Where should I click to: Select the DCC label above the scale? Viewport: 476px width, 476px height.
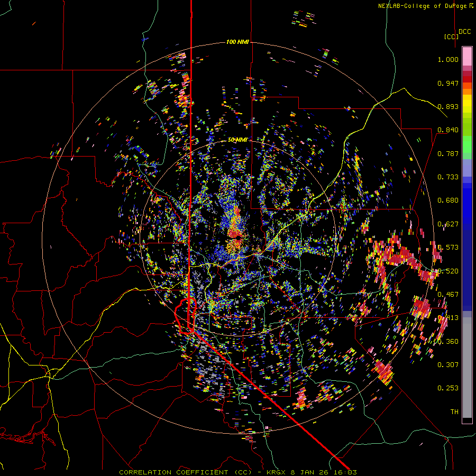tap(465, 32)
